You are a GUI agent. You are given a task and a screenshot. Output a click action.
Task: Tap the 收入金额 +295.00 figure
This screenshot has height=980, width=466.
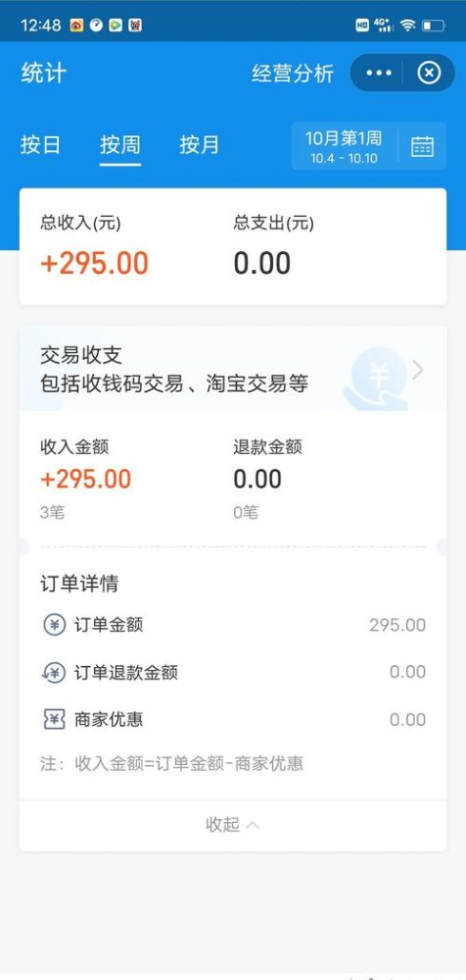pos(86,480)
